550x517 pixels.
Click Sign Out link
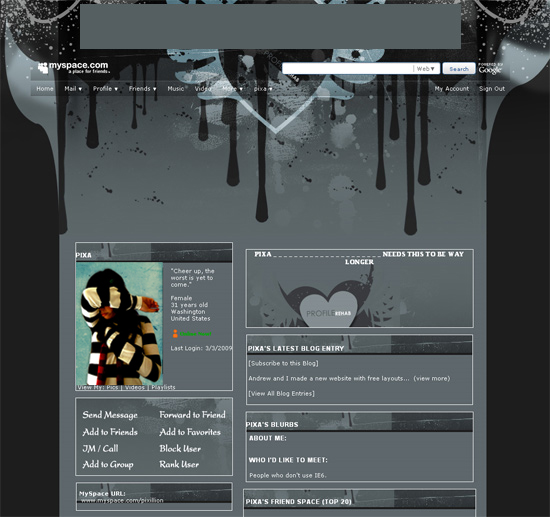point(492,89)
